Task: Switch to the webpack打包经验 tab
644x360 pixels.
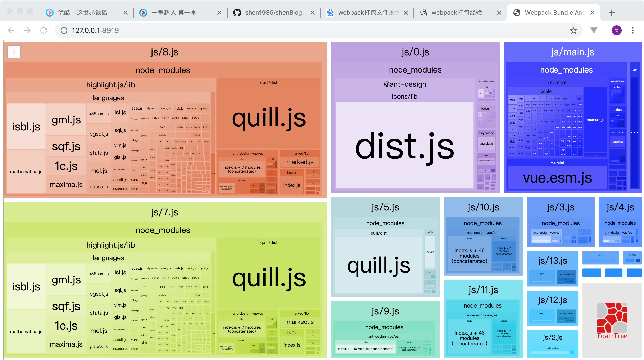Action: (460, 13)
